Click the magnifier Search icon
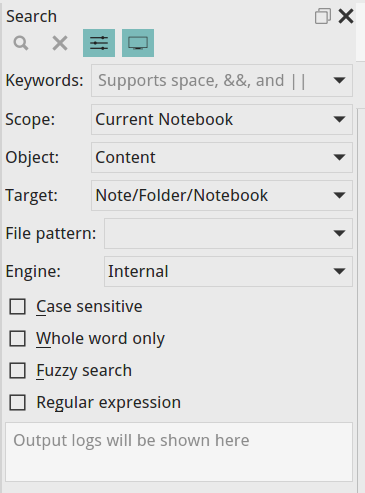Screen dimensions: 365x493 [21, 43]
